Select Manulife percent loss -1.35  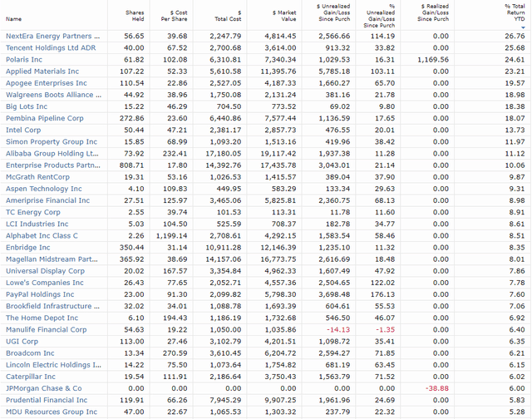pyautogui.click(x=385, y=330)
